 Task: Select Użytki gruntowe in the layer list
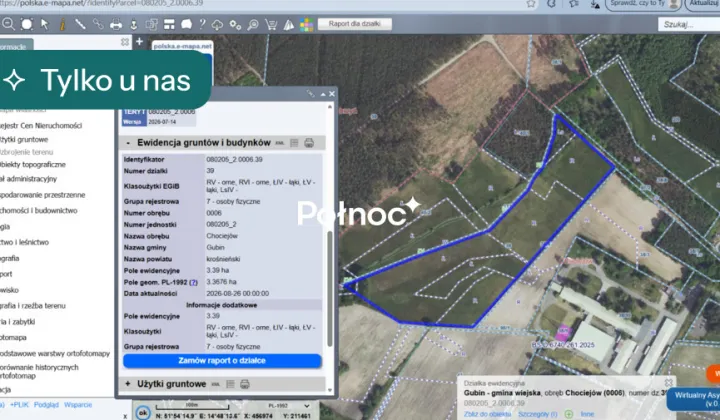click(x=24, y=140)
